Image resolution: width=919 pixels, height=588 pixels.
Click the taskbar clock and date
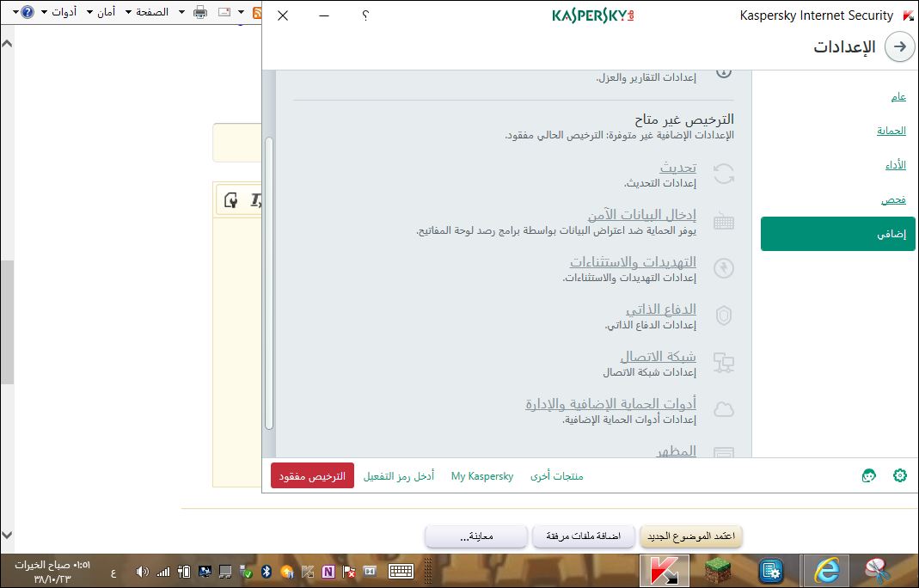tap(52, 572)
